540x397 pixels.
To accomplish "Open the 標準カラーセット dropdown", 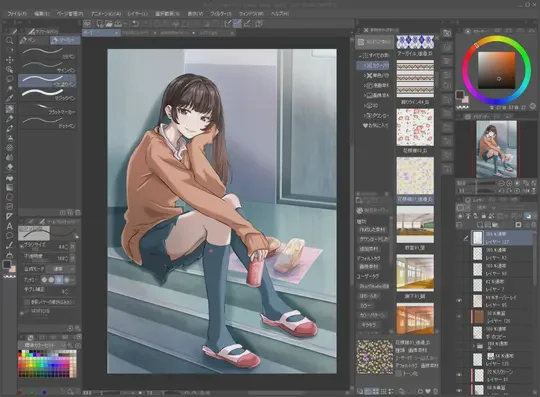I will click(42, 345).
